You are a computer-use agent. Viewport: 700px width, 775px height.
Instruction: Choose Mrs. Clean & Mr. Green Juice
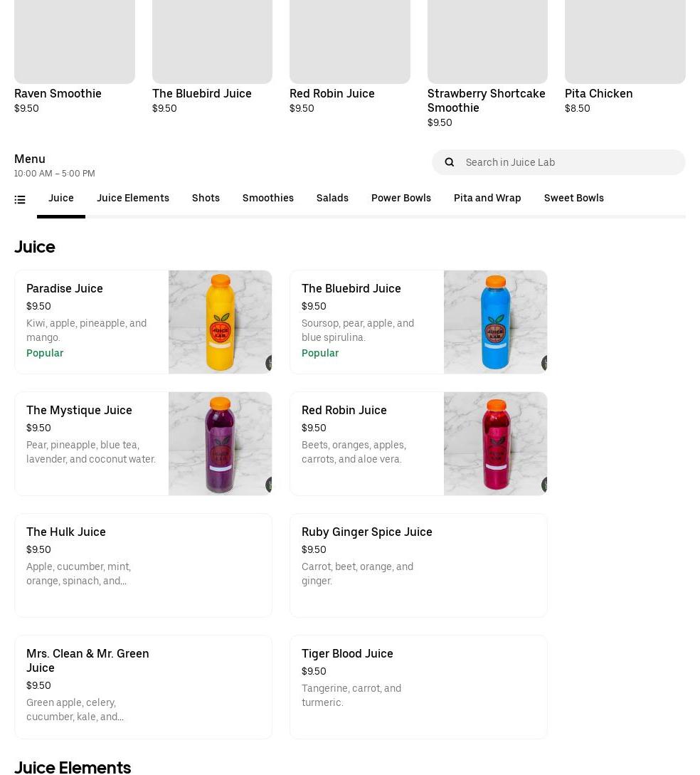click(143, 687)
